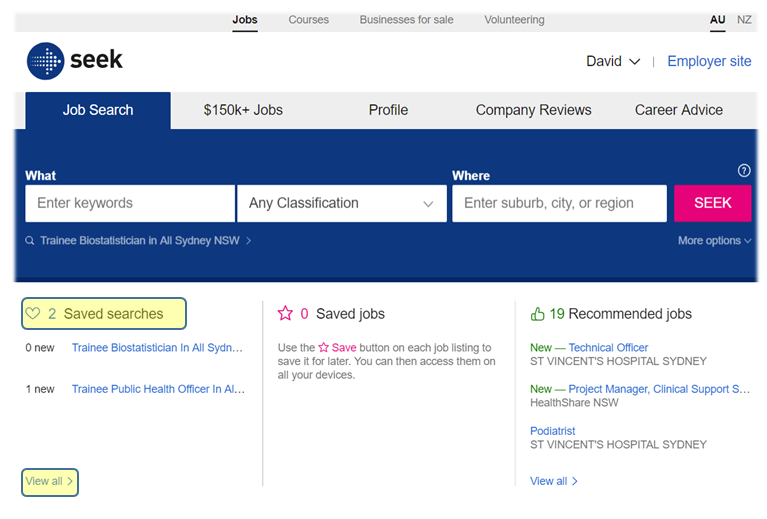767x519 pixels.
Task: Open the Jobs top navigation item
Action: pos(245,20)
